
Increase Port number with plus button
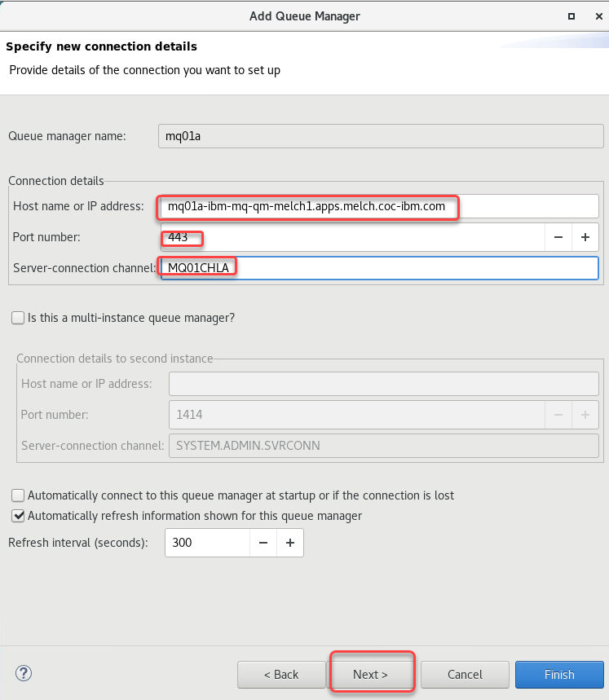(585, 237)
